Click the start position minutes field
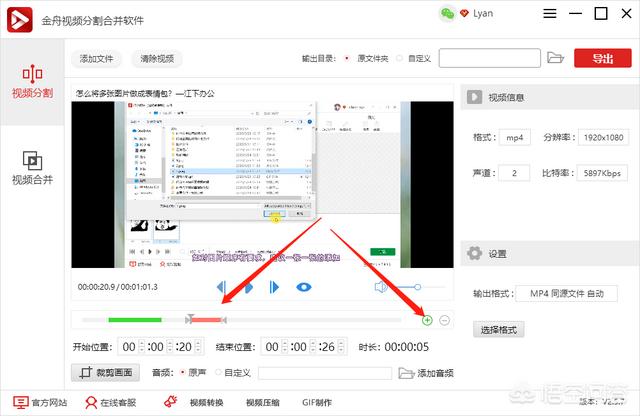The width and height of the screenshot is (640, 416). pos(156,347)
